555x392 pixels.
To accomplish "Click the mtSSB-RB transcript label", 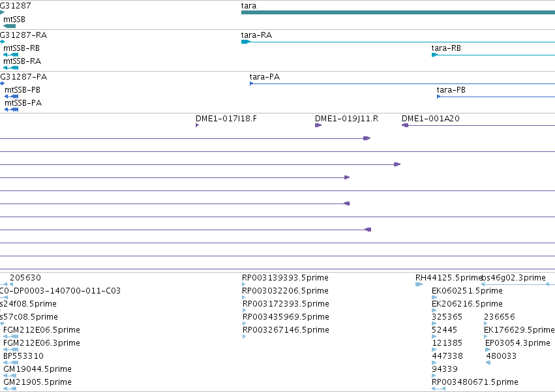I will (x=22, y=48).
